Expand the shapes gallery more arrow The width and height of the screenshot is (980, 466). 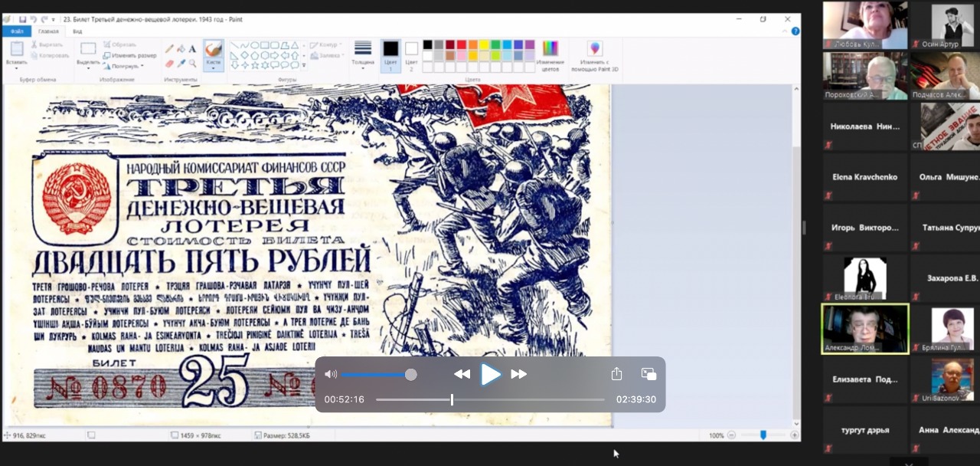tap(304, 65)
